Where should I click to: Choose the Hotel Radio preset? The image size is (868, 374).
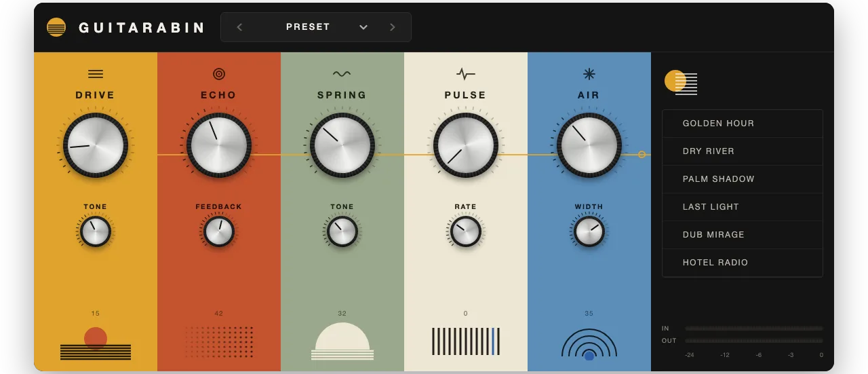(x=743, y=263)
